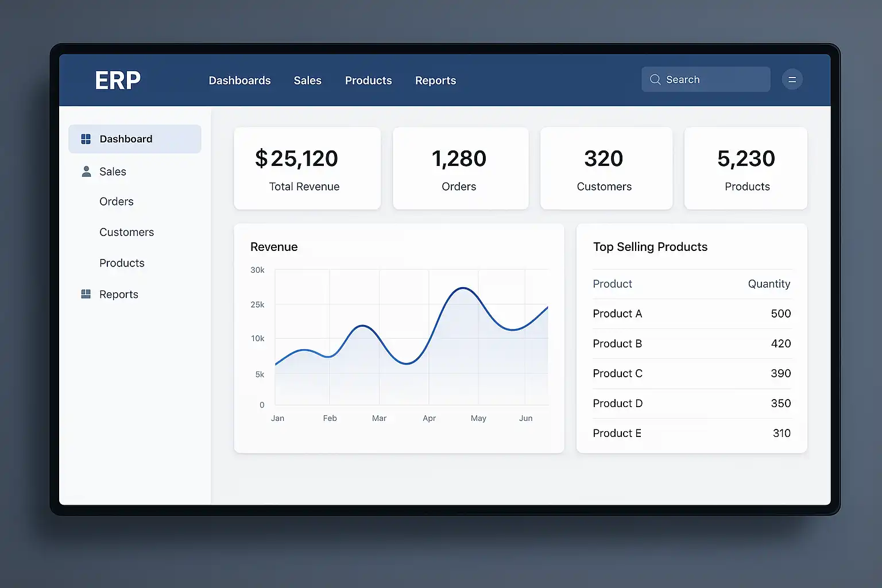Click the 1,280 Orders stat card
Screen dimensions: 882x588
pyautogui.click(x=461, y=168)
